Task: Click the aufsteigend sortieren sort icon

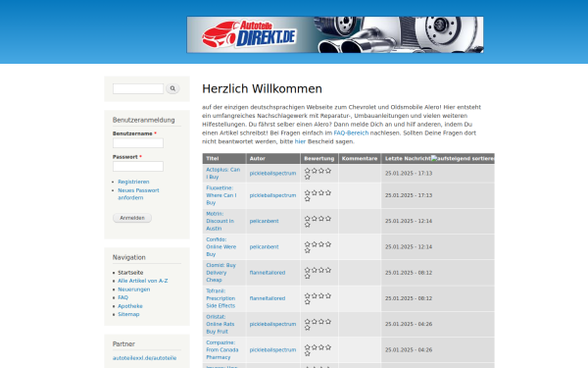Action: pos(463,158)
